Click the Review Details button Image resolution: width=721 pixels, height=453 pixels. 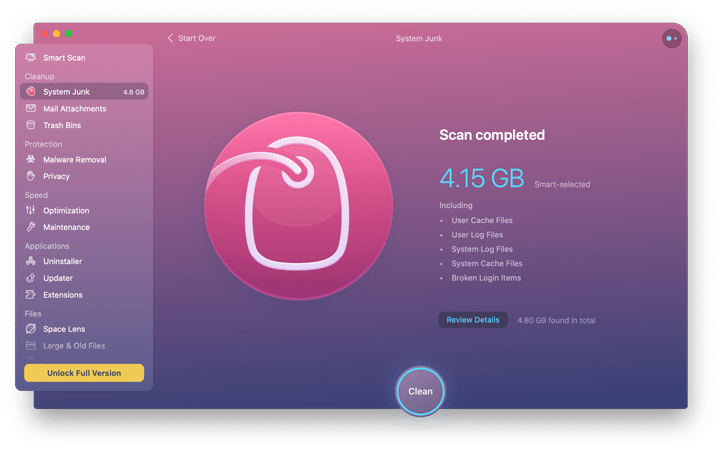tap(473, 320)
